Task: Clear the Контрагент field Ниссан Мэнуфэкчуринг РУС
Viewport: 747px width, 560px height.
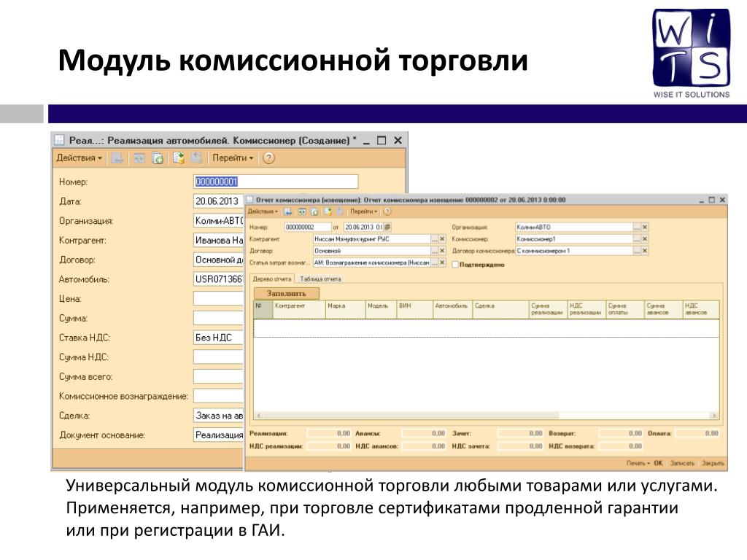Action: click(x=442, y=239)
